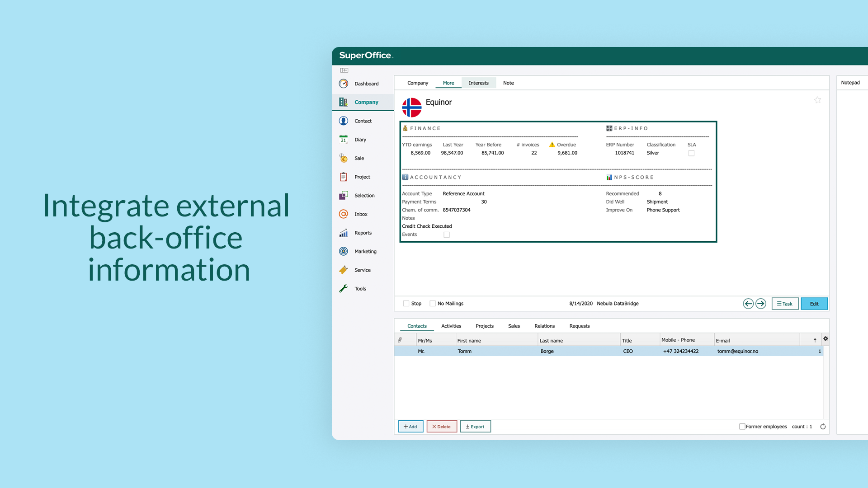The height and width of the screenshot is (488, 868).
Task: Click the tomm@equinor.no email address
Action: (x=737, y=351)
